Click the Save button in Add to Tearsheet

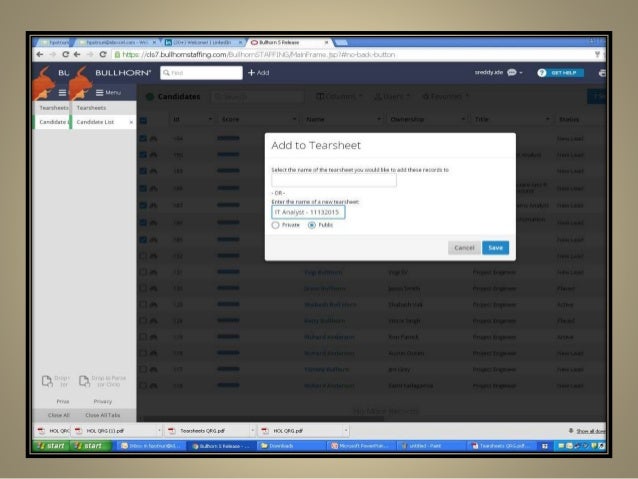(495, 248)
